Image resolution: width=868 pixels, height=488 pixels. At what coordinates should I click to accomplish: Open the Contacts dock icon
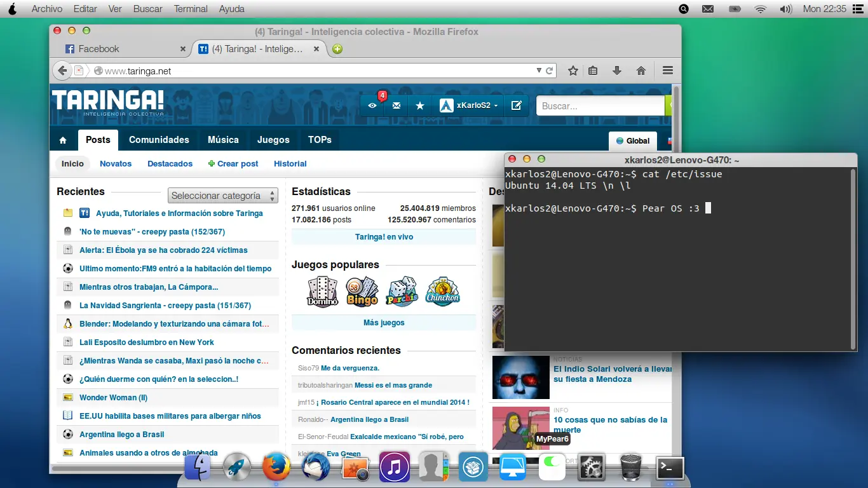coord(434,468)
